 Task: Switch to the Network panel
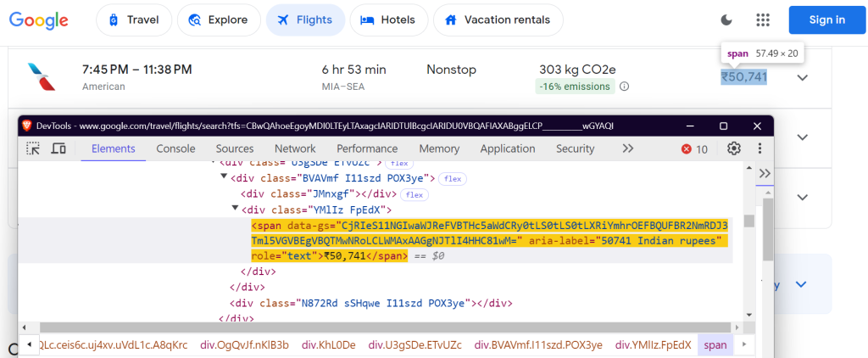[295, 148]
